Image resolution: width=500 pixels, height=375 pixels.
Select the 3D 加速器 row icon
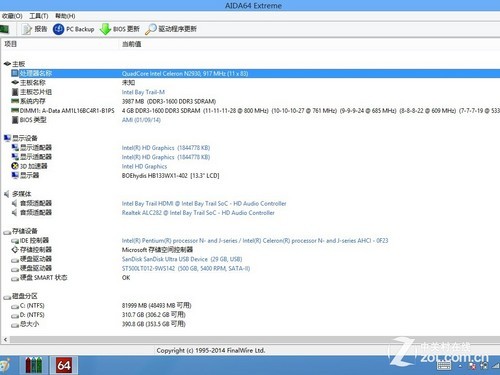pyautogui.click(x=15, y=166)
